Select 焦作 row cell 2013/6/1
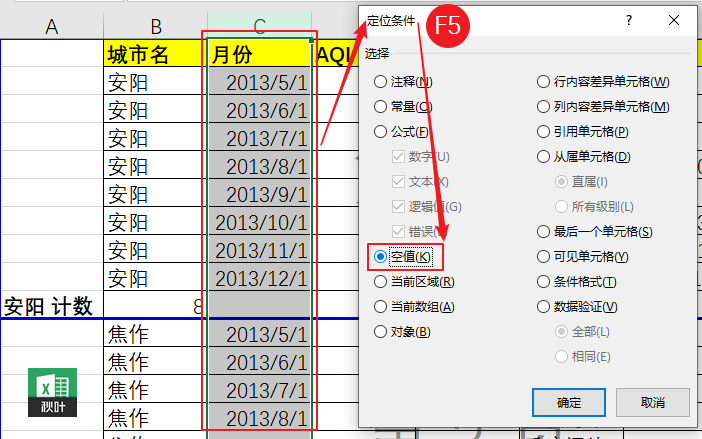 click(x=260, y=361)
